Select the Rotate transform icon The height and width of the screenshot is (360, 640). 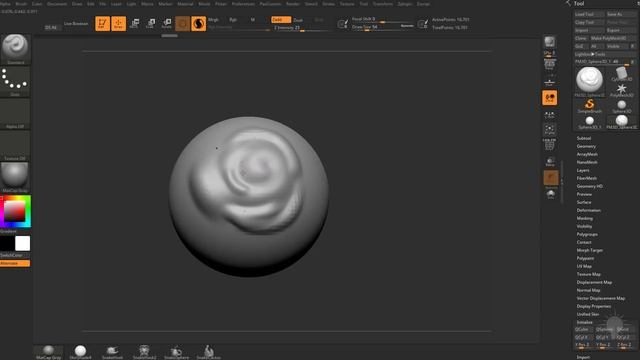click(x=167, y=24)
